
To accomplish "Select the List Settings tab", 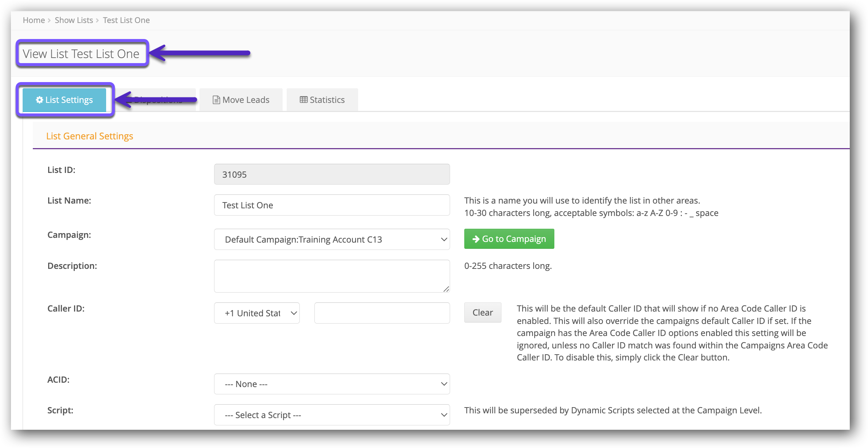I will tap(65, 100).
